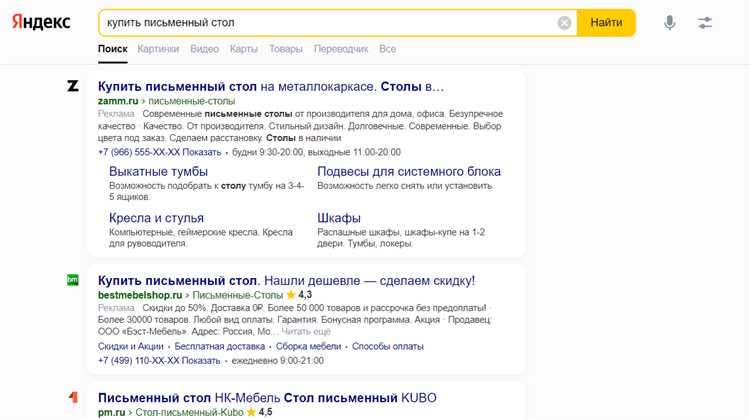The height and width of the screenshot is (420, 750).
Task: Click description Распашные шкафы, шкафы-купе на 1-2 двери
Action: [401, 238]
